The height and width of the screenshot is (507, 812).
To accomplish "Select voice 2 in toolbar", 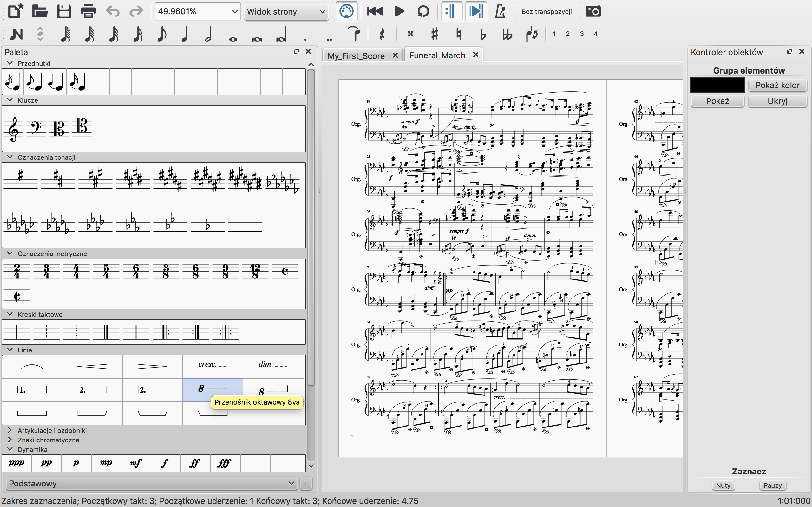I will pyautogui.click(x=568, y=34).
